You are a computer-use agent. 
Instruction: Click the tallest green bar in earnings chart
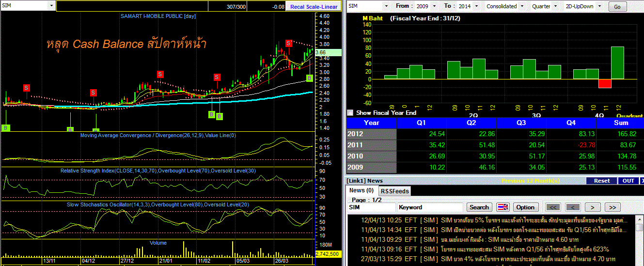coord(617,63)
